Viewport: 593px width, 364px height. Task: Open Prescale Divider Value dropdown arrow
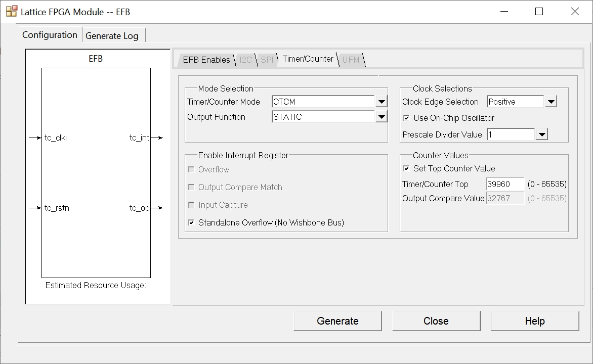point(542,134)
